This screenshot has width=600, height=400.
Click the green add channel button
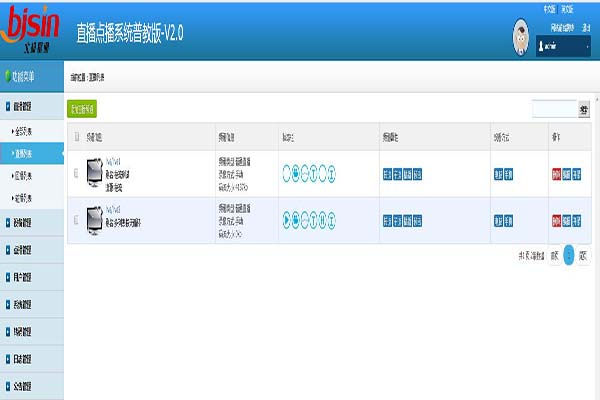82,109
